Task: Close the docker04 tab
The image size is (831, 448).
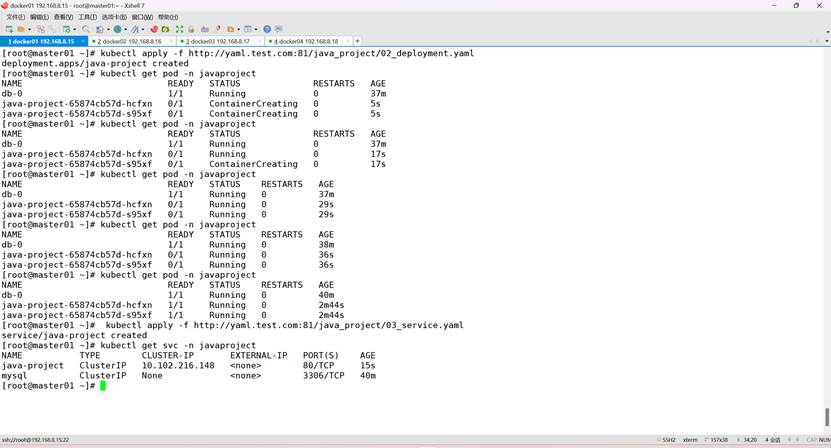Action: coord(348,41)
